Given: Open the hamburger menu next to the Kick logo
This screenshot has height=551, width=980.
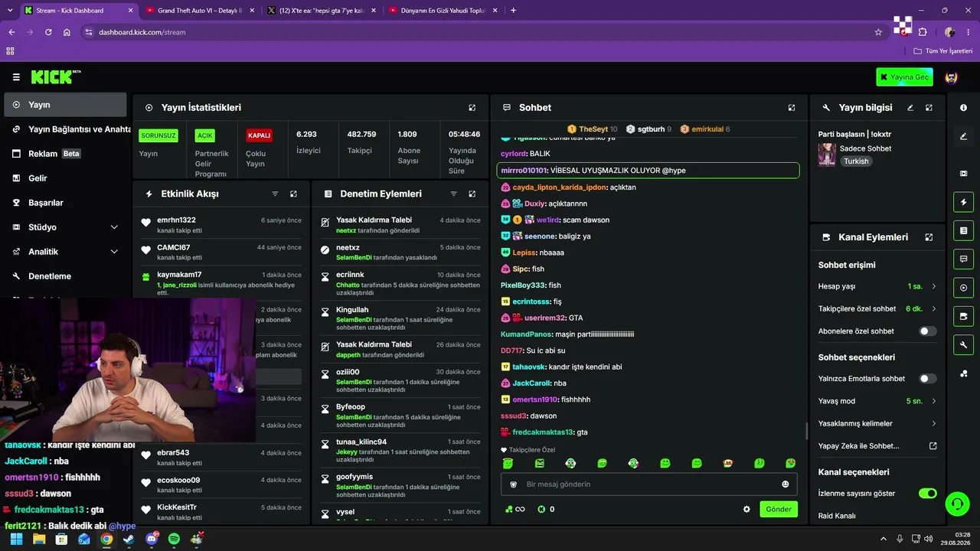Looking at the screenshot, I should 16,77.
